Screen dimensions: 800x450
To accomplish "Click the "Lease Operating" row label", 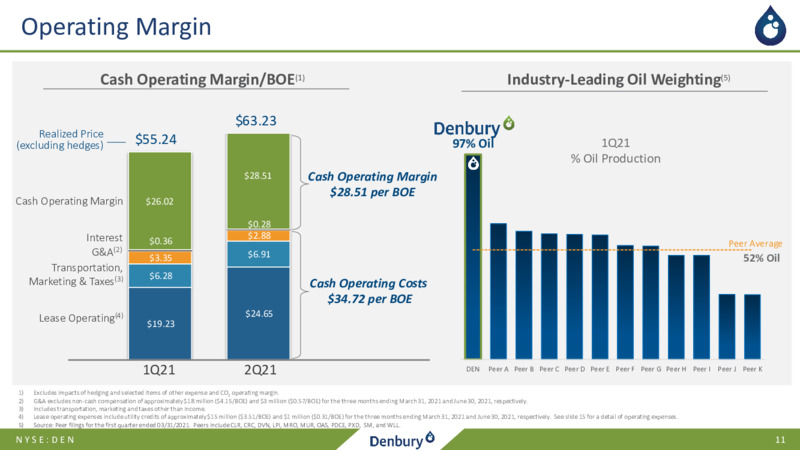I will click(x=81, y=318).
